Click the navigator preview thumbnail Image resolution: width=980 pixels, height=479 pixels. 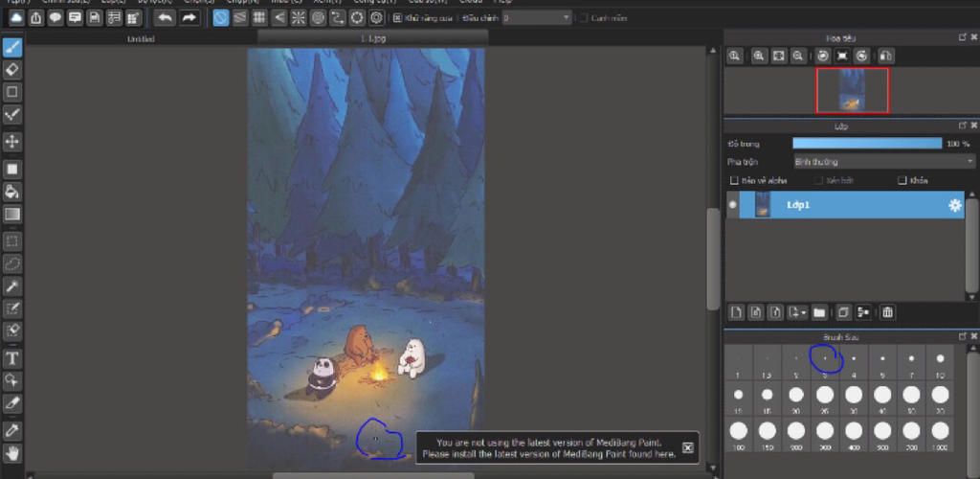click(x=852, y=91)
